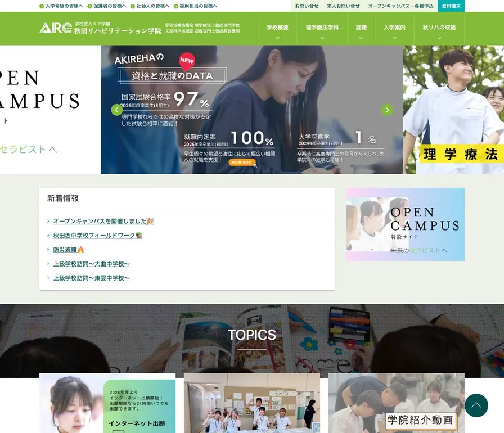Expand chevron under 入学案内
This screenshot has width=504, height=433.
(x=394, y=38)
